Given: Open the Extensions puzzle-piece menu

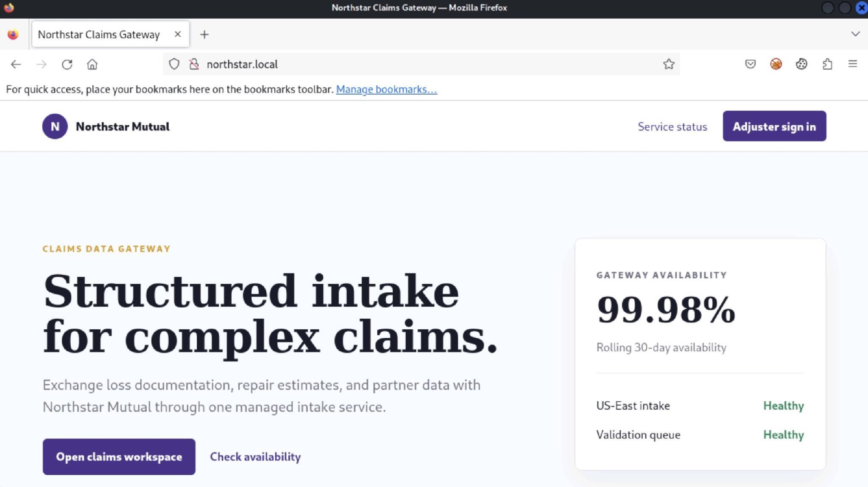Looking at the screenshot, I should [x=827, y=64].
